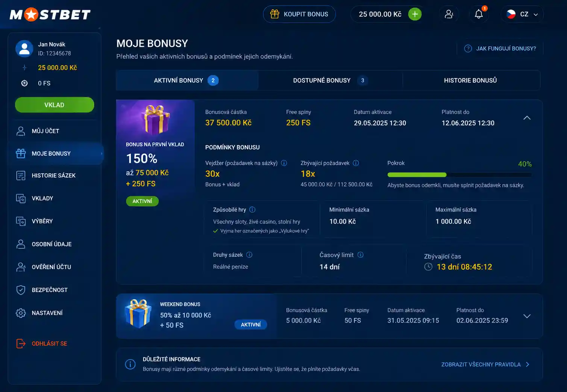Click the Mostbet logo
567x392 pixels.
[50, 15]
